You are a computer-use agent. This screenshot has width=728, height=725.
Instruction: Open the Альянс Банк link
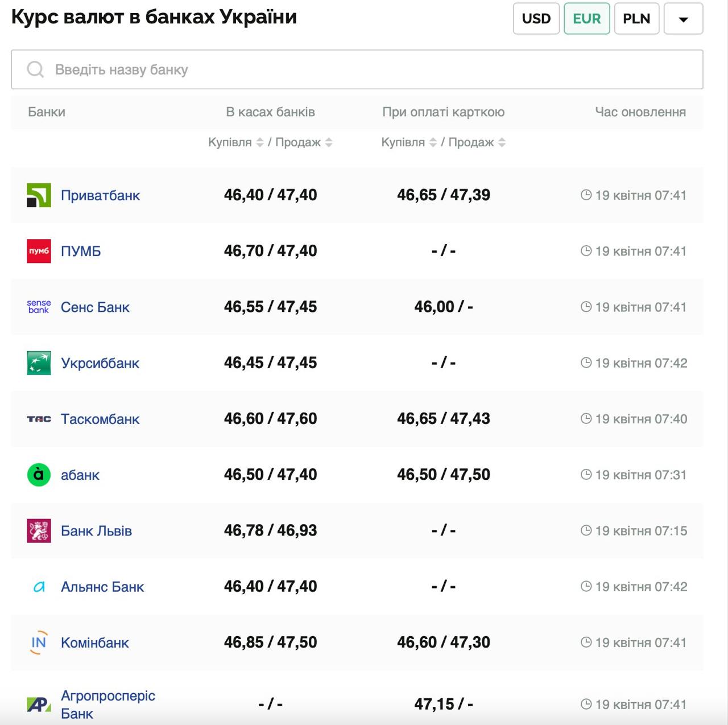pyautogui.click(x=102, y=587)
